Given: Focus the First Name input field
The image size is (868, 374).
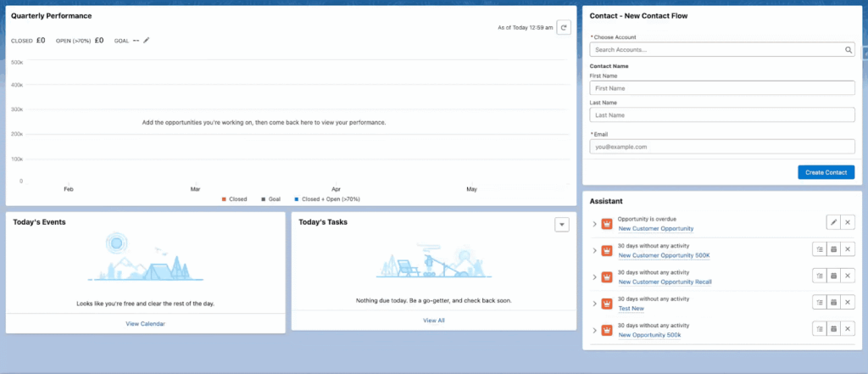Looking at the screenshot, I should [x=722, y=88].
